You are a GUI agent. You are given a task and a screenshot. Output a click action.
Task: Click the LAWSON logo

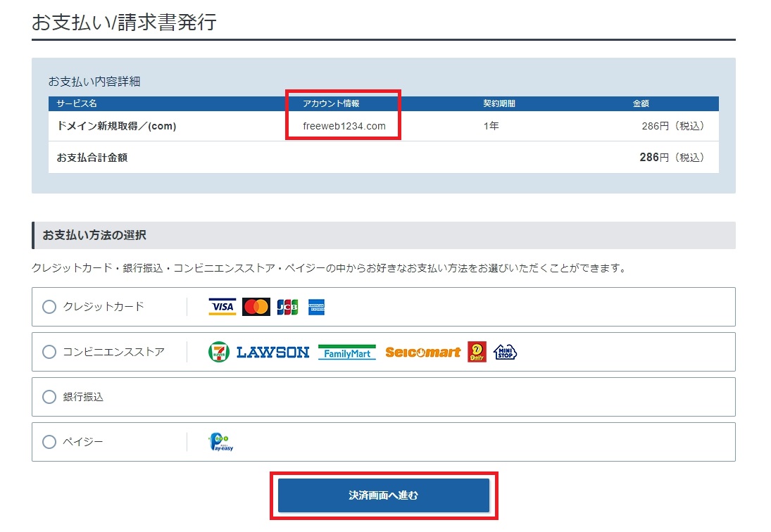272,352
